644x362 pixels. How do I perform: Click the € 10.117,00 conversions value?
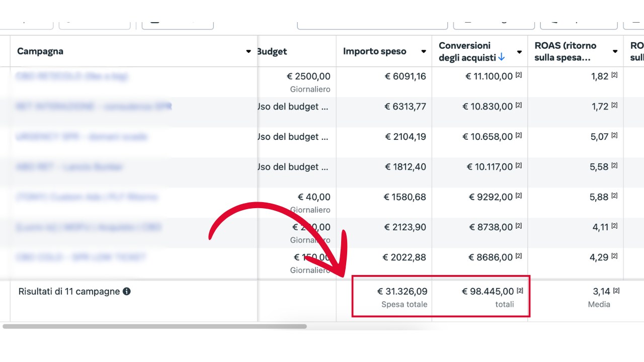point(490,167)
